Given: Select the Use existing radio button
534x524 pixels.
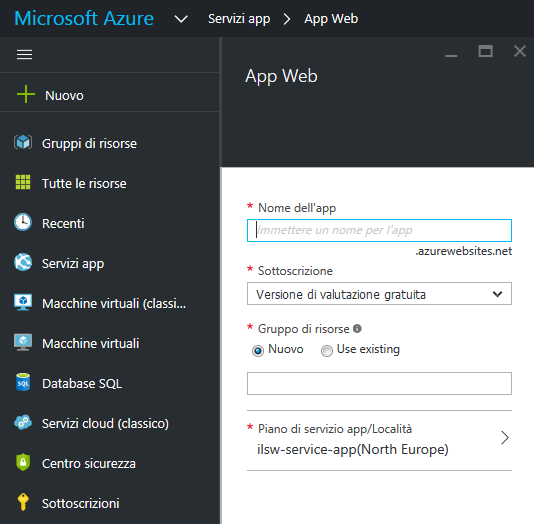Looking at the screenshot, I should click(327, 350).
